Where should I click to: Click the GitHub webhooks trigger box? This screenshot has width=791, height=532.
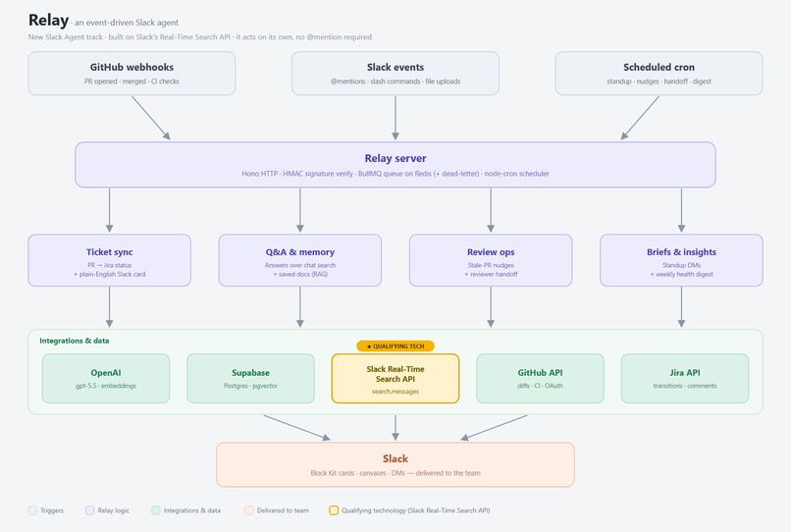point(132,74)
